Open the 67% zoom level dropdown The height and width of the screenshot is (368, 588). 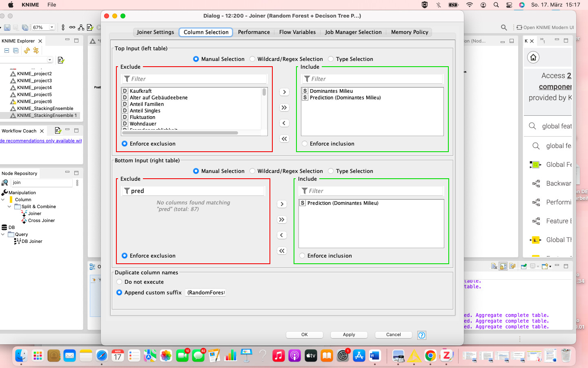(52, 27)
